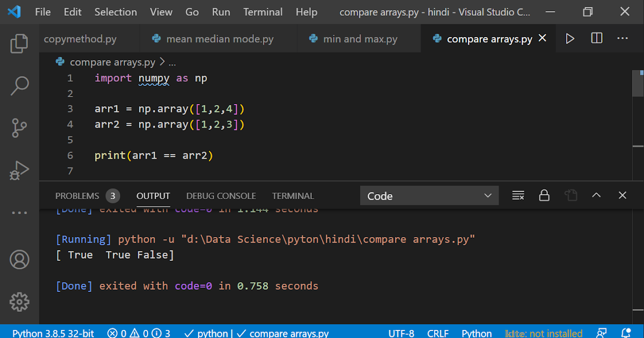Change Python language mode in status bar
The height and width of the screenshot is (338, 644).
pyautogui.click(x=477, y=333)
